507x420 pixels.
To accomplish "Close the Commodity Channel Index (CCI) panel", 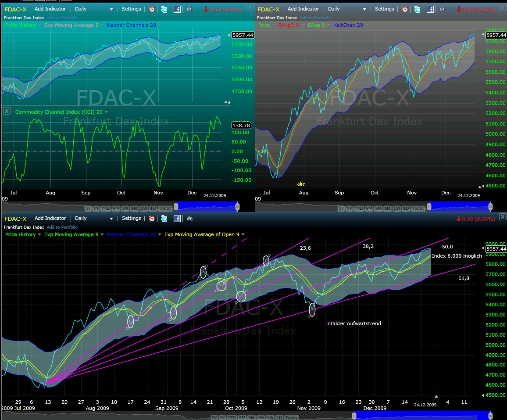I will [7, 111].
